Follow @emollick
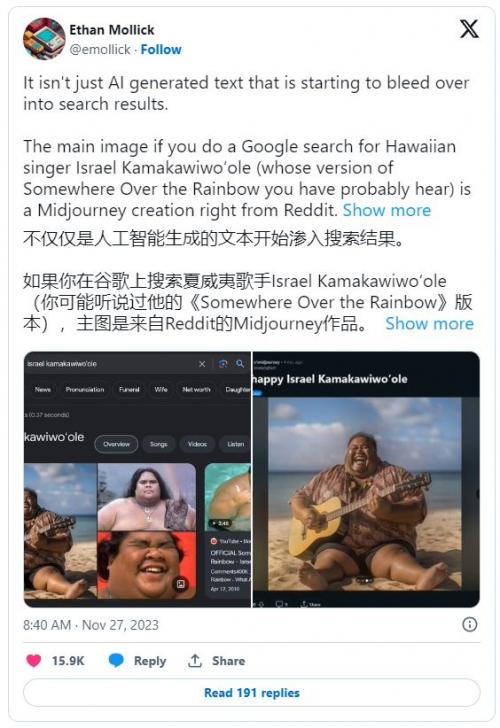This screenshot has height=728, width=500. click(x=161, y=49)
